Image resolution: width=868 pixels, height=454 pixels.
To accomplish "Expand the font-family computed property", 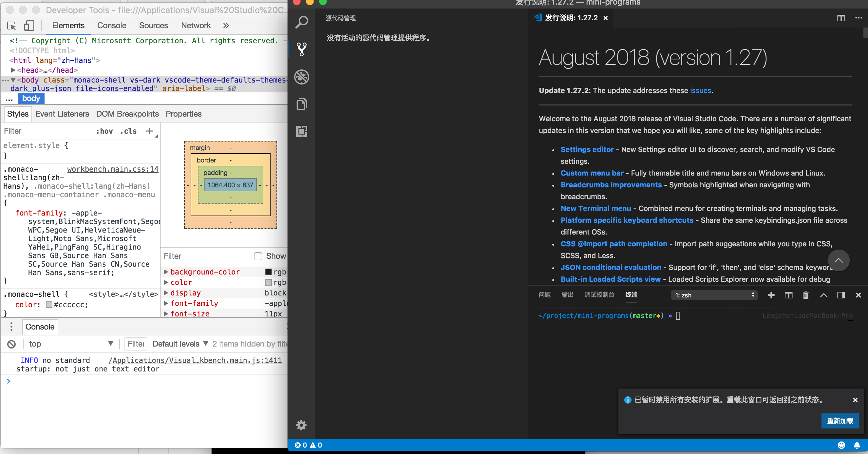I will (x=166, y=303).
